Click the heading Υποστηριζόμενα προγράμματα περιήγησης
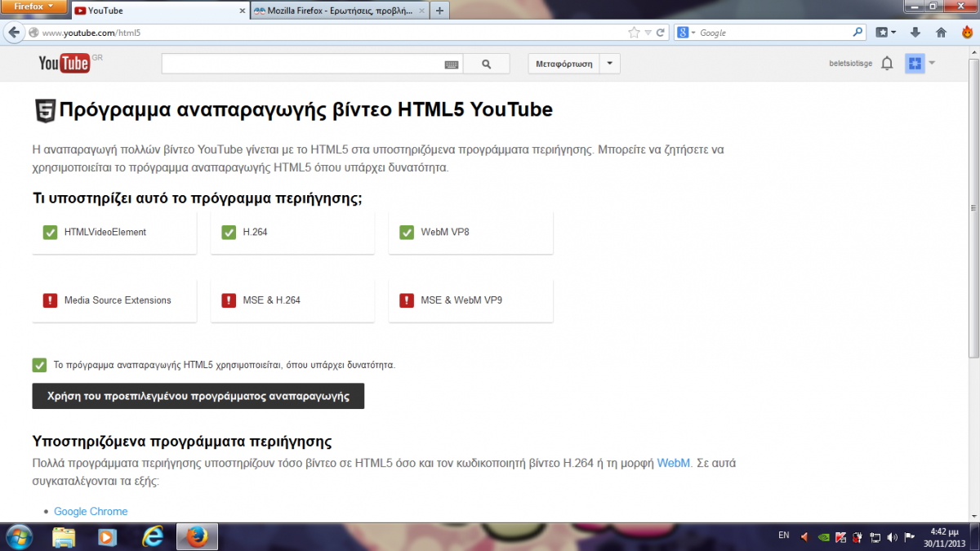This screenshot has width=980, height=551. point(182,442)
